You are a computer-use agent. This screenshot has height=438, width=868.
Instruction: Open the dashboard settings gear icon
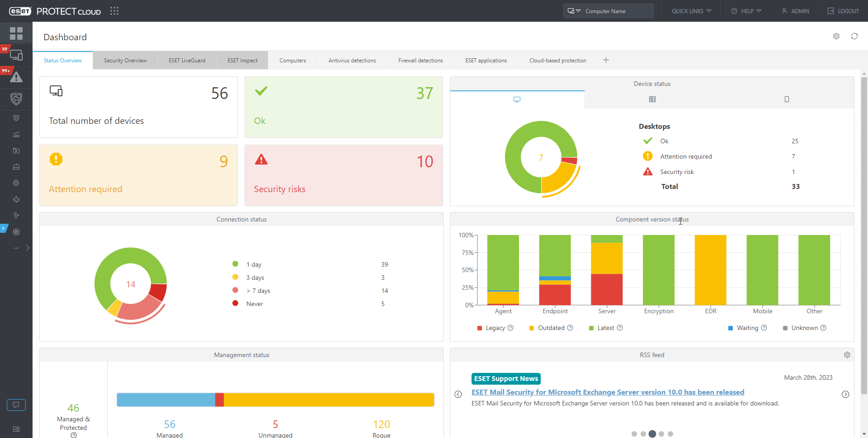(x=836, y=36)
